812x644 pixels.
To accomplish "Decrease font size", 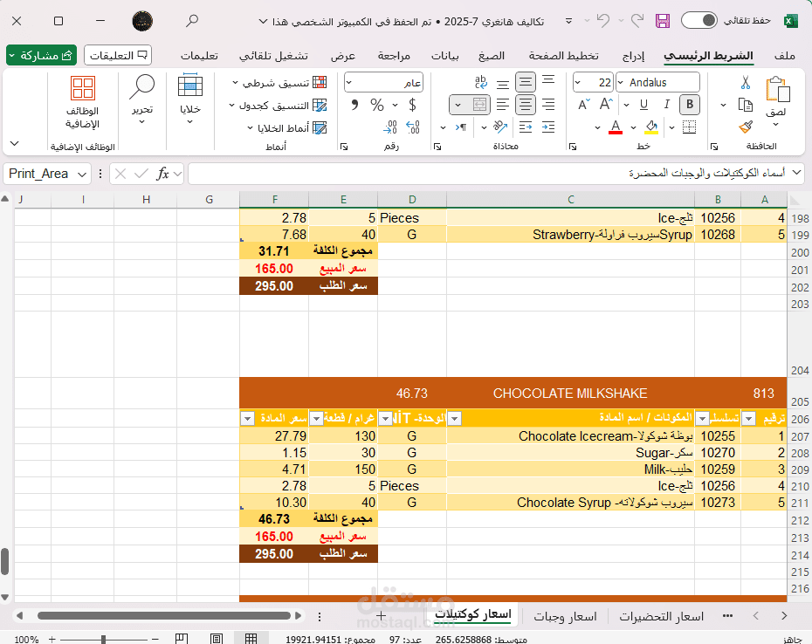I will (x=583, y=105).
